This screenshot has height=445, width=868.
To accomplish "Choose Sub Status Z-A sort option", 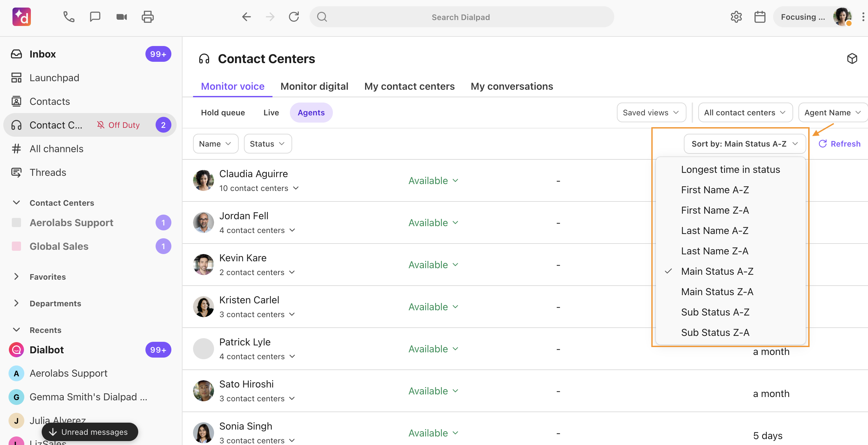I will [x=730, y=332].
